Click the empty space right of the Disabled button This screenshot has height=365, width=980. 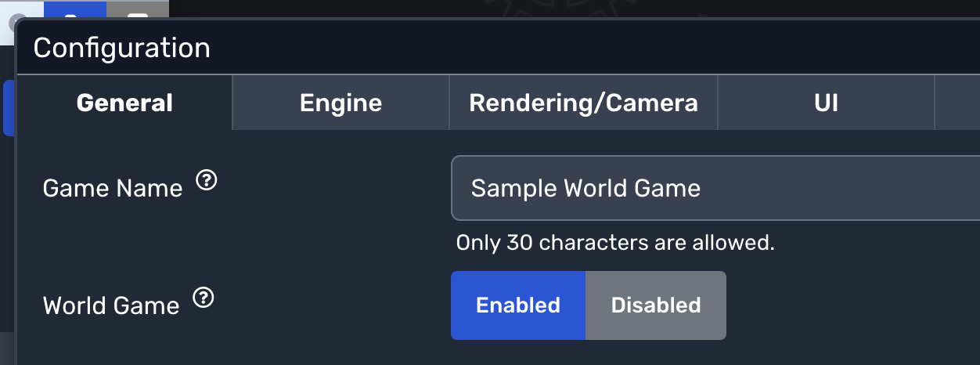pyautogui.click(x=845, y=305)
